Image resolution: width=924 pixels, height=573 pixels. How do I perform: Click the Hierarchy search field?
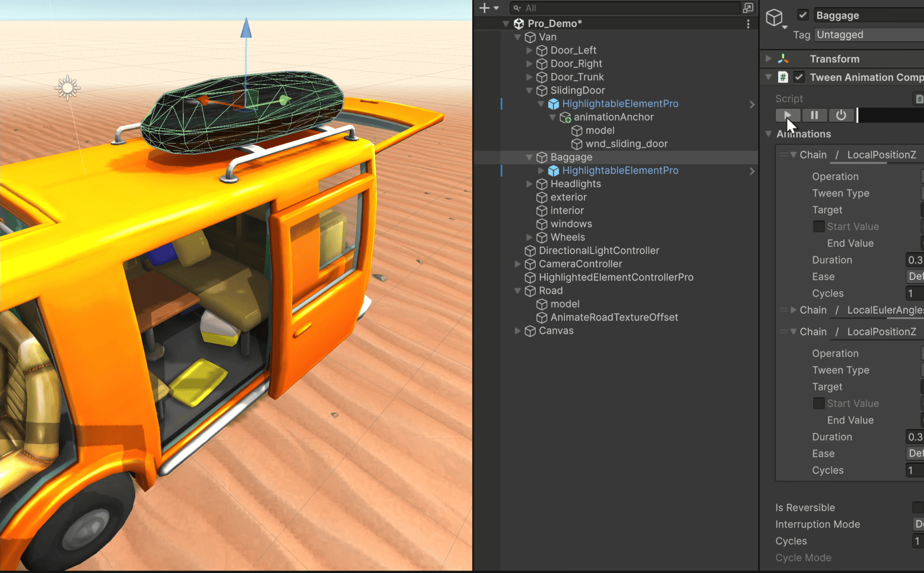pos(625,8)
